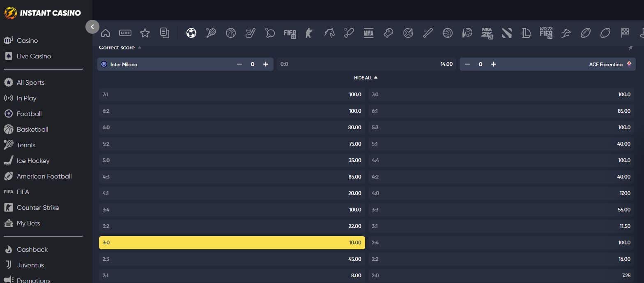Decrease ACF Fiorentina goals with minus
The width and height of the screenshot is (644, 283).
coord(467,64)
